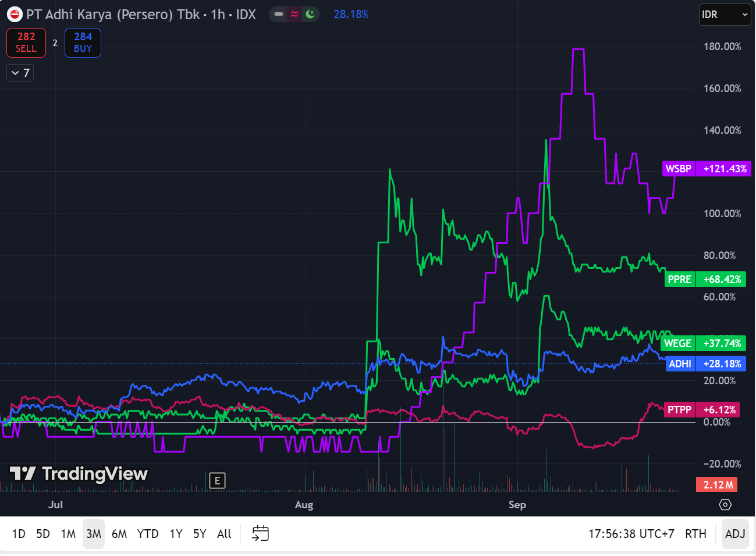Click the PT Adhi Karya symbol title
Screen dimensions: 756x556
[x=141, y=15]
